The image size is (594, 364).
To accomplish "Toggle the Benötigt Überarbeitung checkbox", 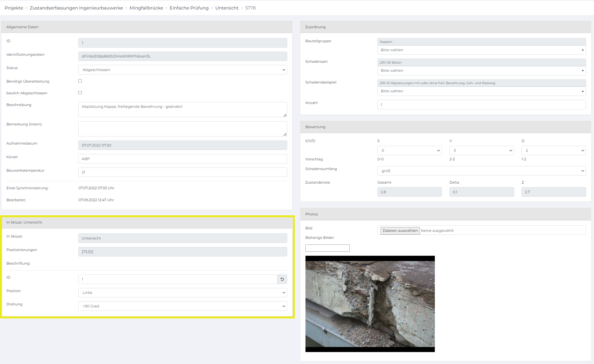I will [80, 81].
